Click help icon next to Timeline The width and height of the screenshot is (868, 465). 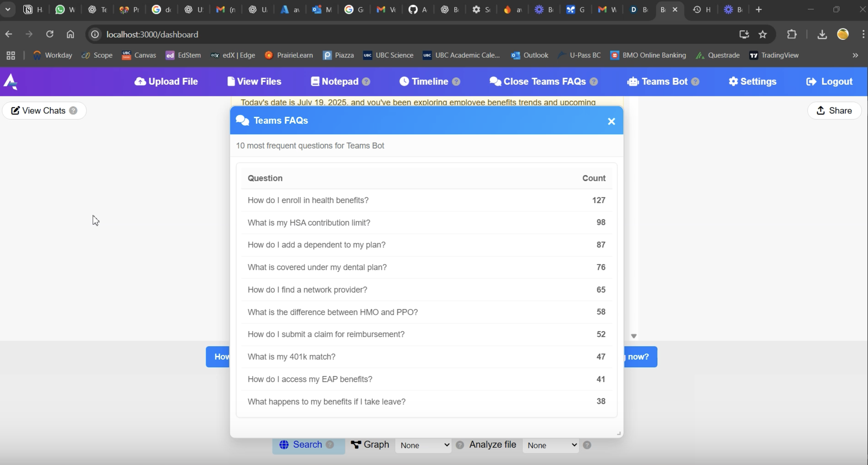pos(456,82)
